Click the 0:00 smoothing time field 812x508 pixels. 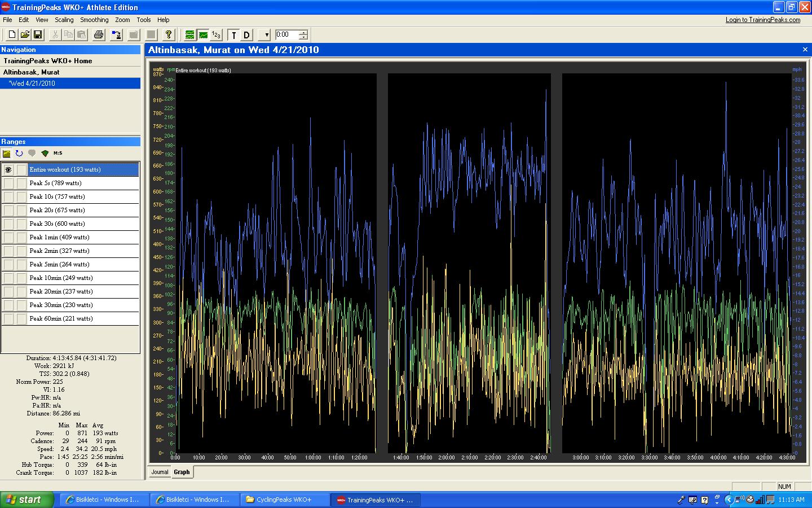(x=286, y=35)
